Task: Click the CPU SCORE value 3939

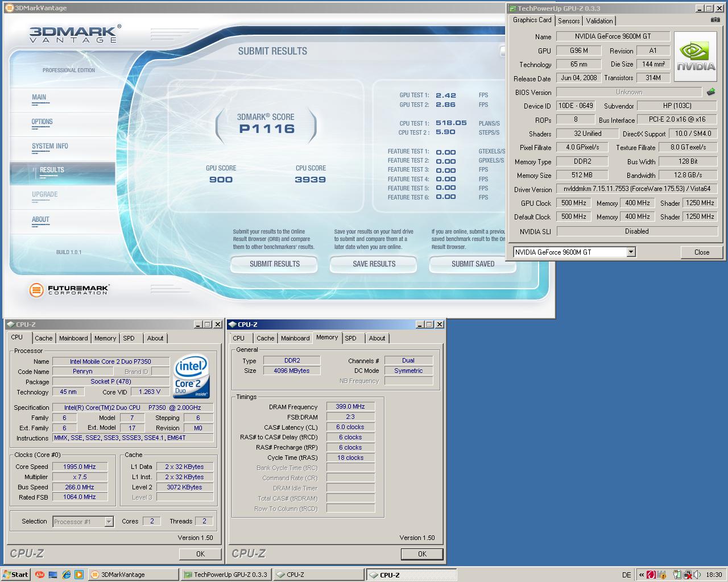Action: (311, 180)
